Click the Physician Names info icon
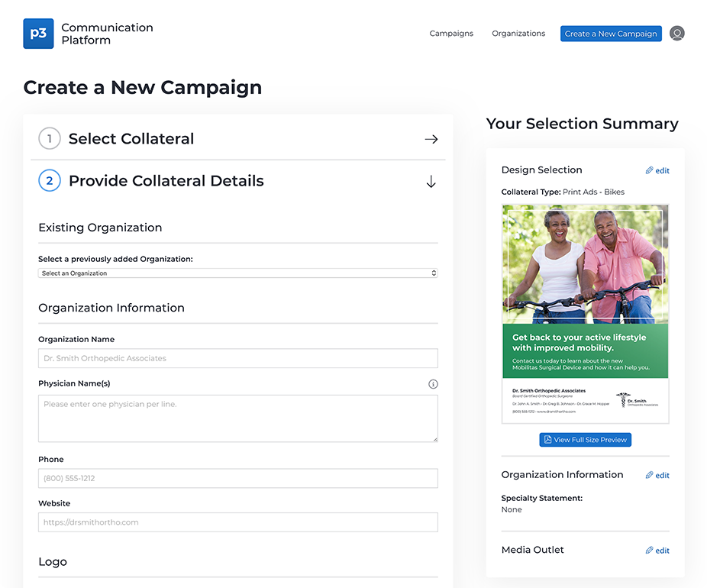Screen dimensions: 707x588 [x=433, y=384]
